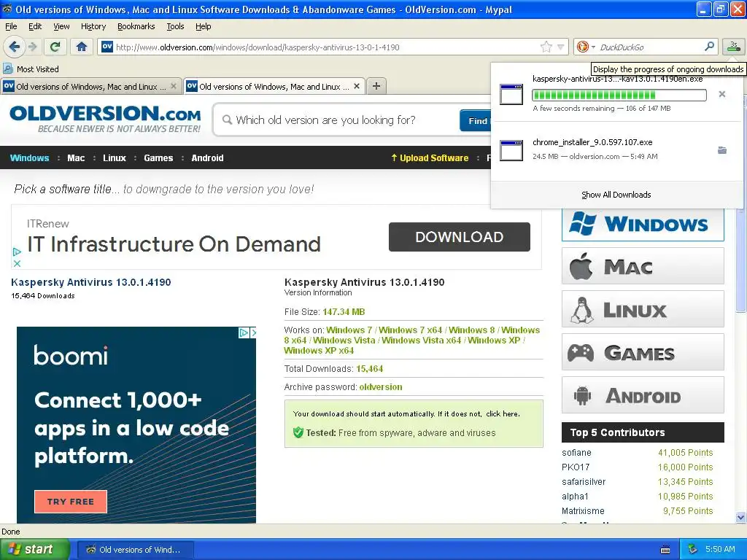Close the boomi ad with its X

253,332
